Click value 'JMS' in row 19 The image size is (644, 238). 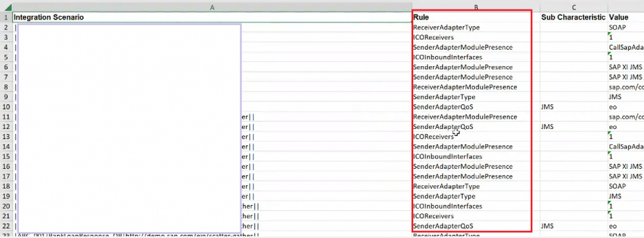pos(615,196)
